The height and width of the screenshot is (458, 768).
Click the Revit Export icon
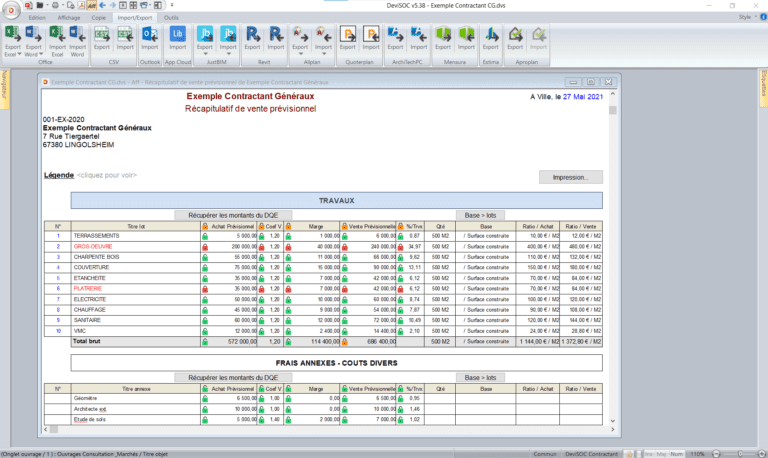[252, 35]
